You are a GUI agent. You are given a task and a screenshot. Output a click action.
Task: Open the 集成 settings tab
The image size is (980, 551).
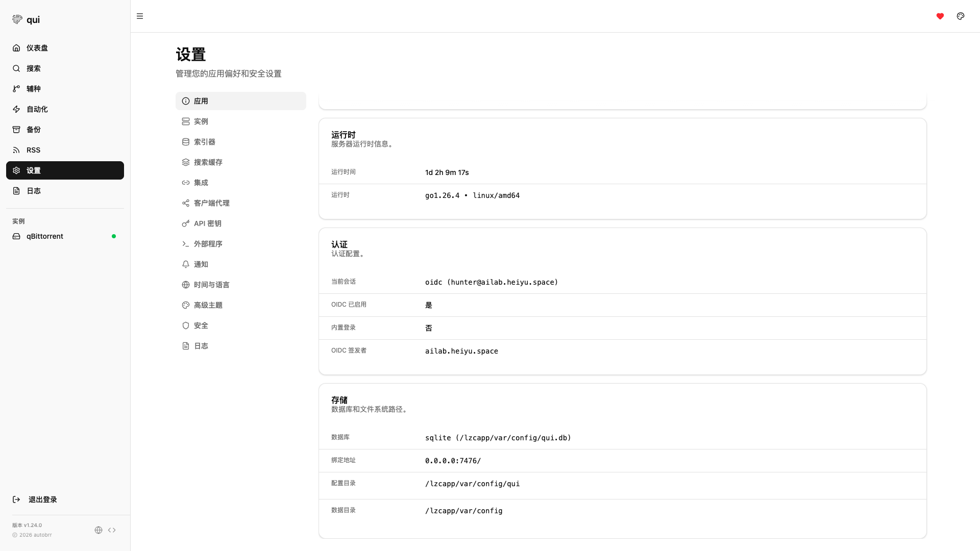click(241, 183)
